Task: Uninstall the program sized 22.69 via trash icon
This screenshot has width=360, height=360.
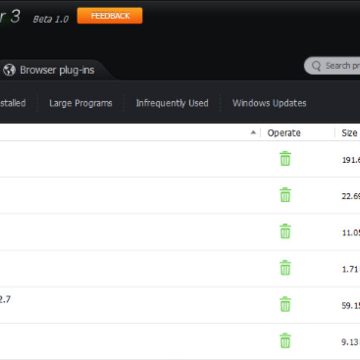Action: click(285, 195)
